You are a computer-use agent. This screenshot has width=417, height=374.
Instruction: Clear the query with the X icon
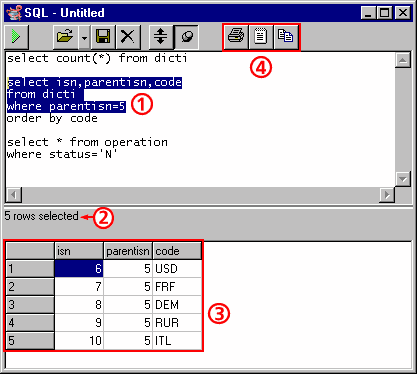128,36
